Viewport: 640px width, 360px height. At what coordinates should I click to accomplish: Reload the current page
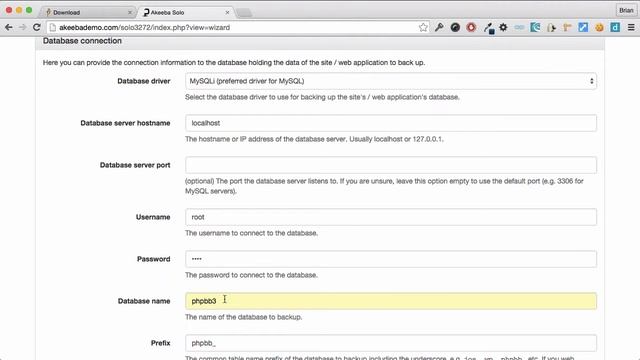click(36, 27)
